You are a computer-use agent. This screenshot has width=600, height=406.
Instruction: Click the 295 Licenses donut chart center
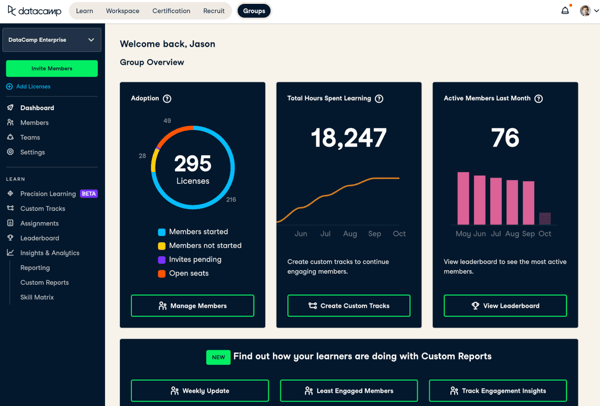click(193, 168)
